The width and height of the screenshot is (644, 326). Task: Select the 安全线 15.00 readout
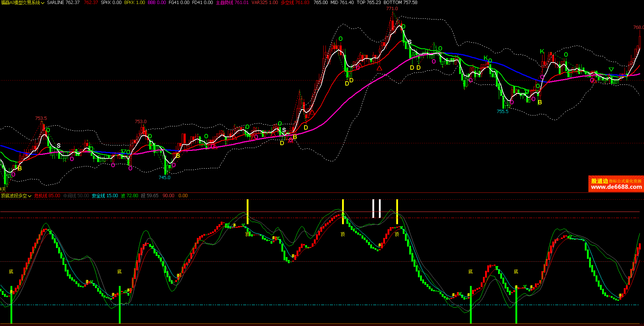105,196
